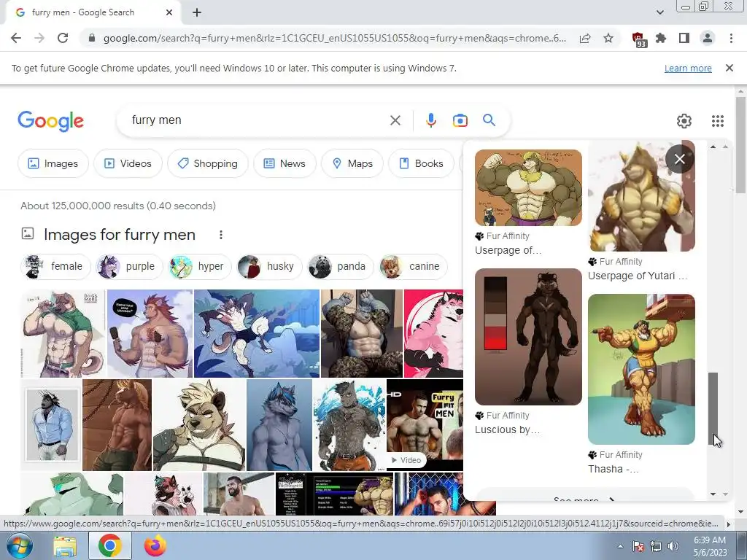This screenshot has width=747, height=560.
Task: Dismiss the Chrome update notice bar
Action: (x=729, y=68)
